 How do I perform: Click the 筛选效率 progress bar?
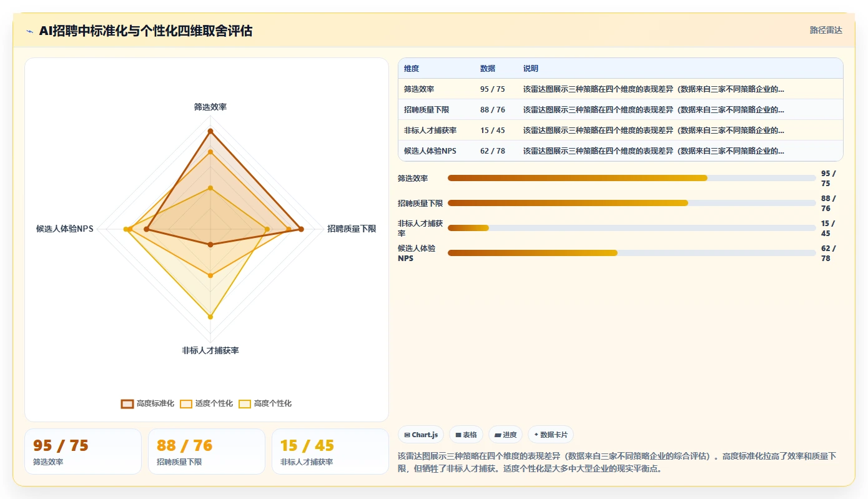click(632, 178)
